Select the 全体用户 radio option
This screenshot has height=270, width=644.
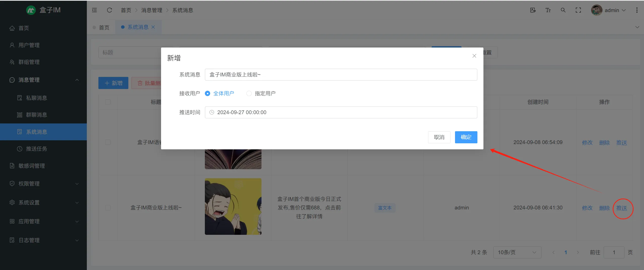(x=207, y=94)
